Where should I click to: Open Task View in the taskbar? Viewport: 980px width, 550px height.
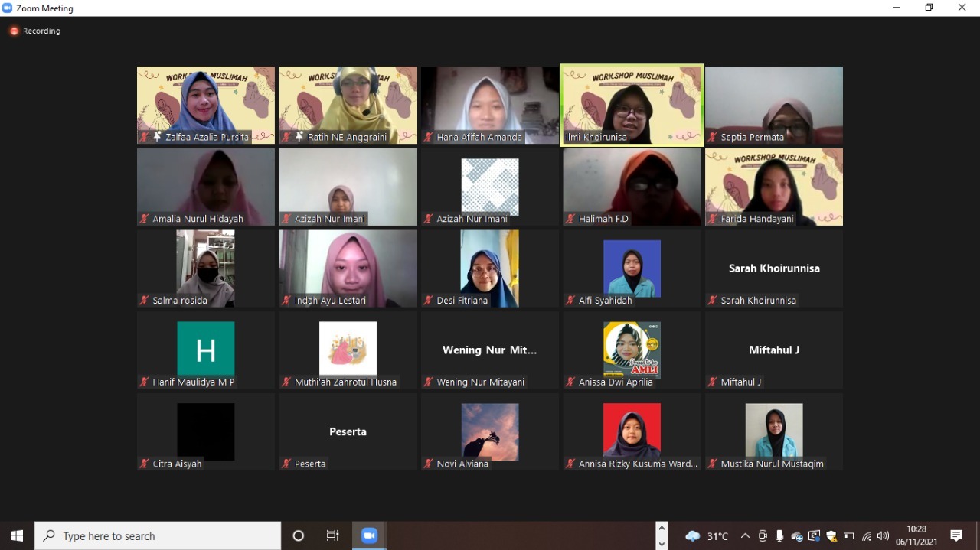(x=332, y=535)
